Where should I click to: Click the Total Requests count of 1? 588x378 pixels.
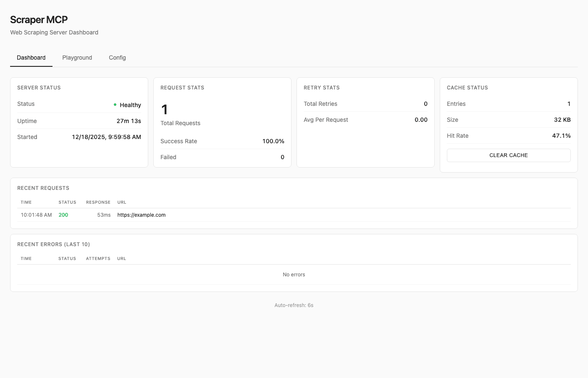(164, 110)
